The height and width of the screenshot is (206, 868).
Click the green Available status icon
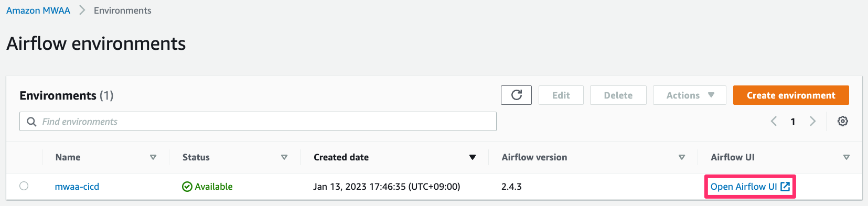point(187,187)
